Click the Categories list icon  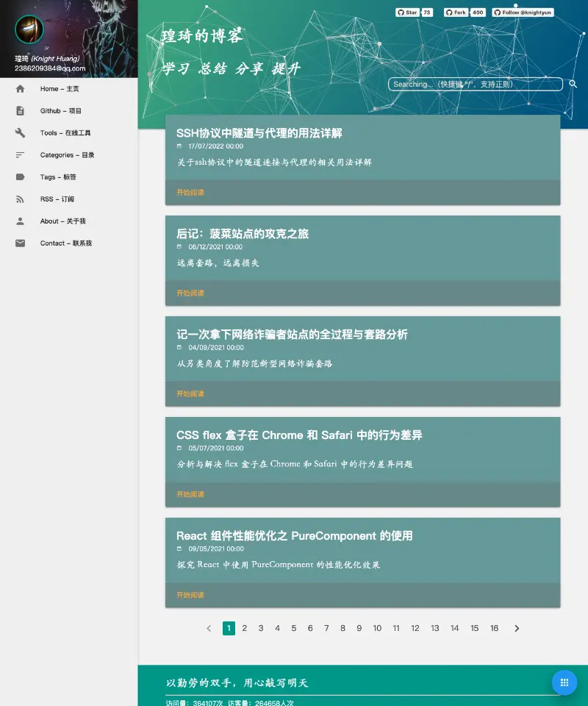coord(20,155)
